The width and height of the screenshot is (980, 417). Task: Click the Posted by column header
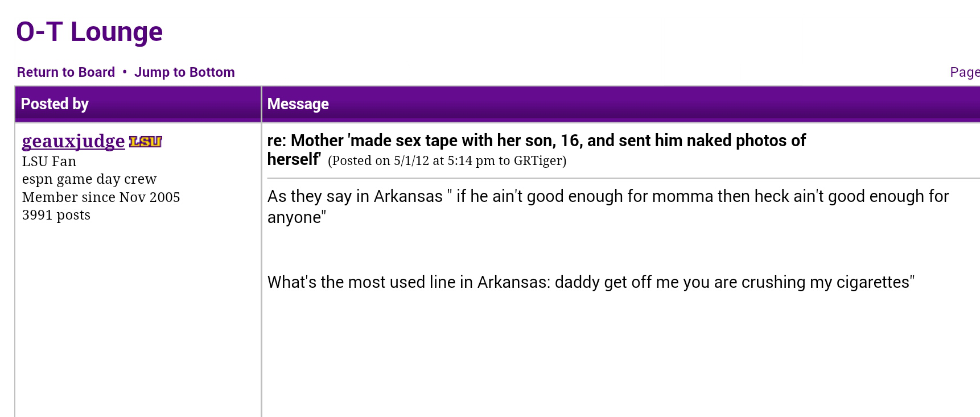coord(55,104)
